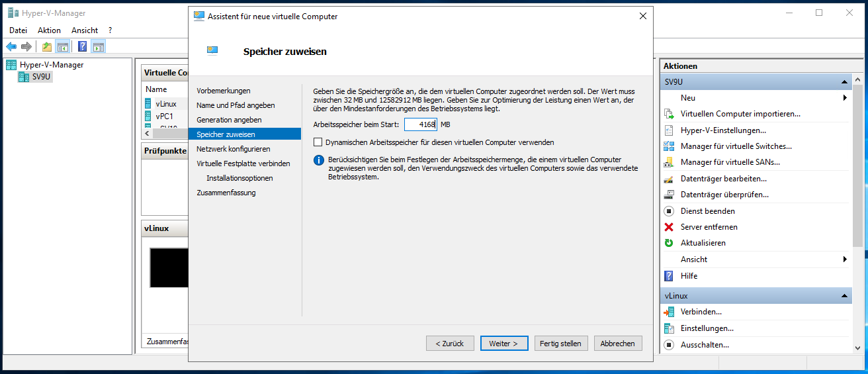Enable Dynamischen Arbeitsspeicher checkbox
The image size is (868, 374).
318,142
